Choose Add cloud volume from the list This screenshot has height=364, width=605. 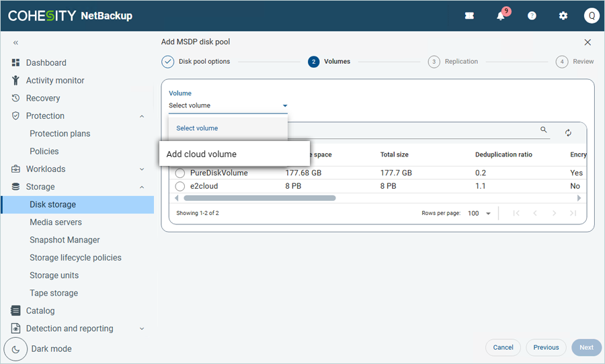coord(202,154)
